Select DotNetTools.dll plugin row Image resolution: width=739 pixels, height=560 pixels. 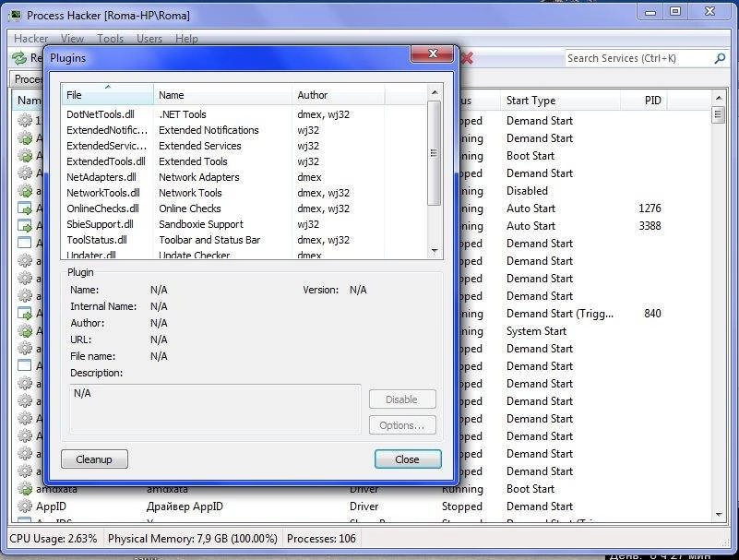point(244,114)
